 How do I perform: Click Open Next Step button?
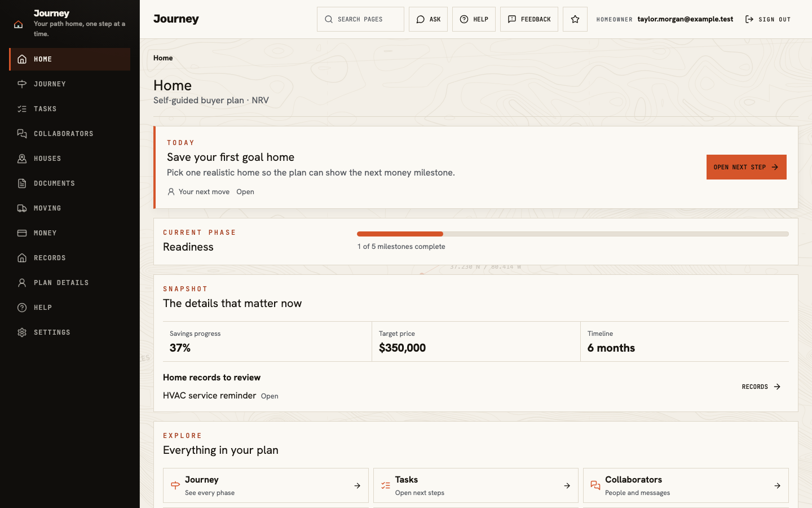point(746,167)
